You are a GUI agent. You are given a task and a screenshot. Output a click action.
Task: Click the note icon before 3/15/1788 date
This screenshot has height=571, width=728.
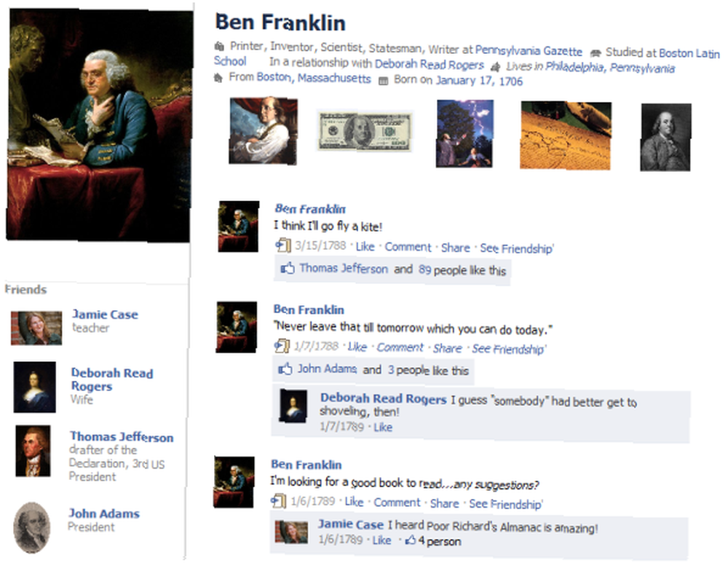click(x=283, y=245)
